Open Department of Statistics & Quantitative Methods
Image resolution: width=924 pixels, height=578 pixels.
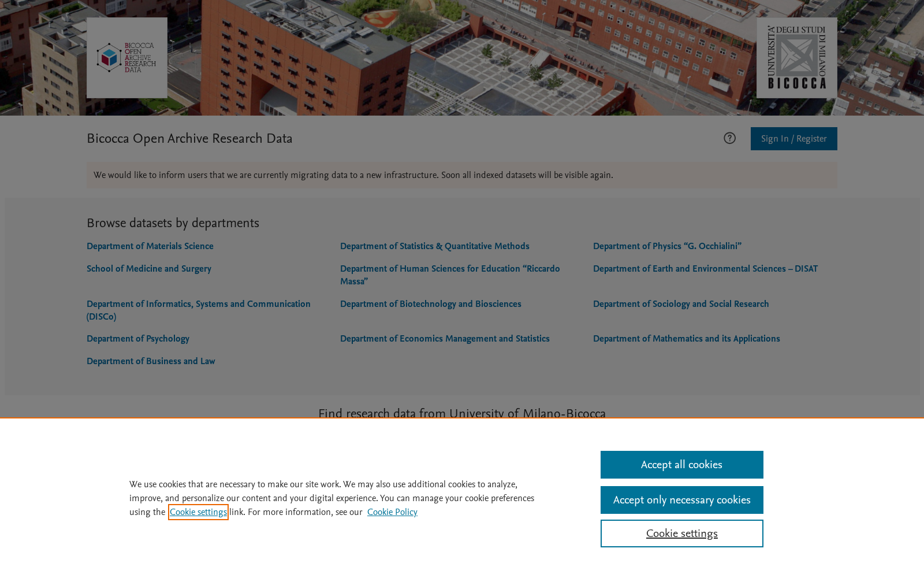(x=435, y=246)
